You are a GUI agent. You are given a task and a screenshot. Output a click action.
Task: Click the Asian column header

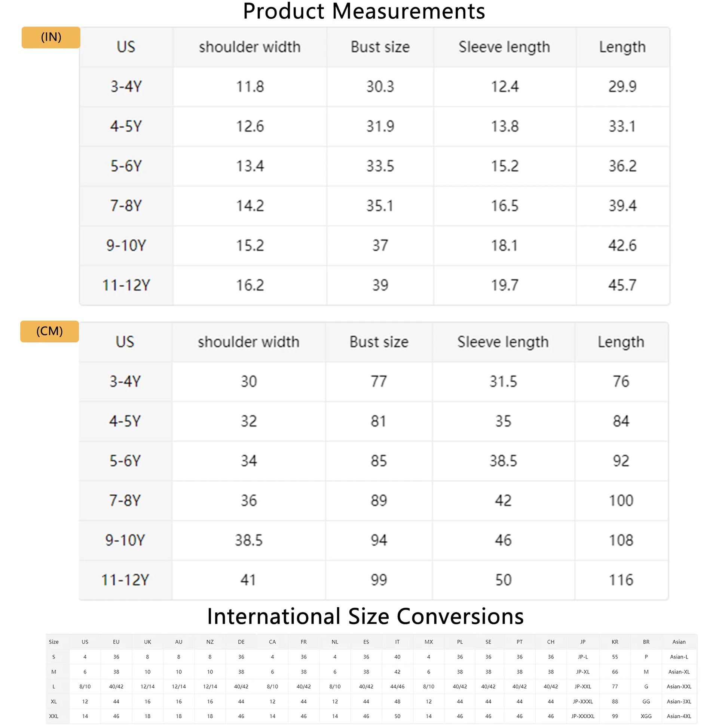coord(679,642)
